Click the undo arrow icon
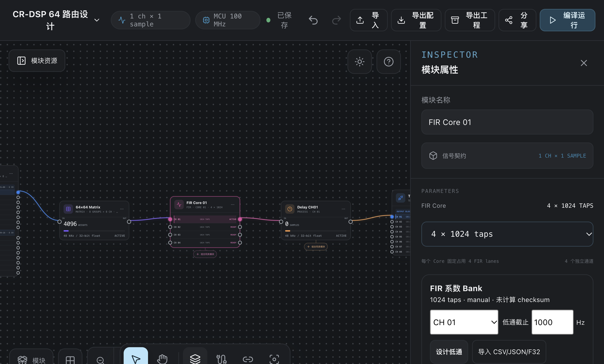This screenshot has height=364, width=604. [x=313, y=20]
